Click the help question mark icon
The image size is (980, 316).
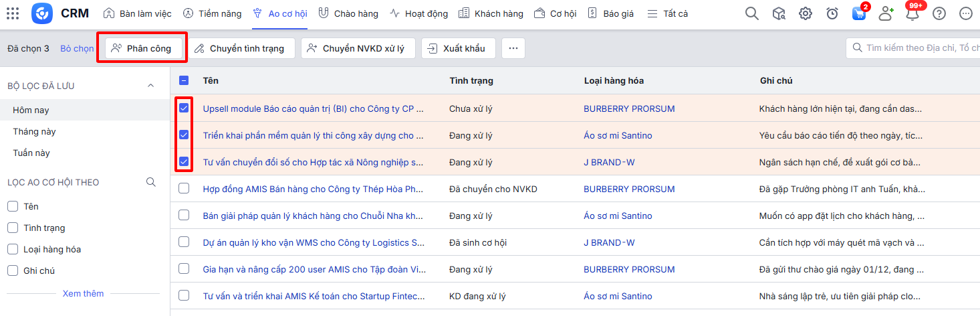pyautogui.click(x=939, y=13)
